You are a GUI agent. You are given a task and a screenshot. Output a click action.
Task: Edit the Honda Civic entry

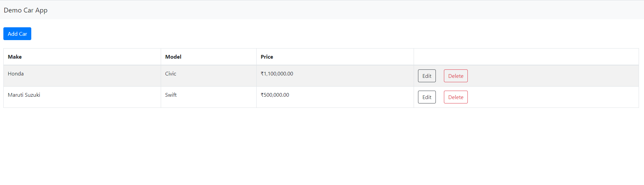pos(427,76)
